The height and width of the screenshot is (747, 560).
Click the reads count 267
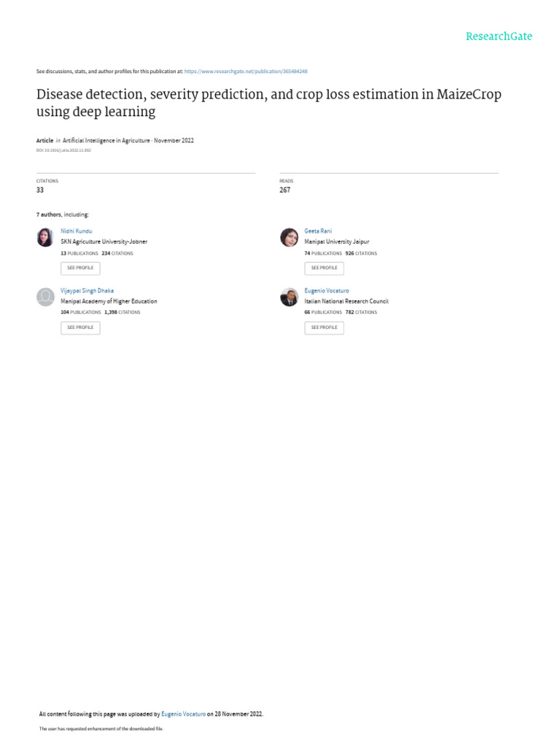pyautogui.click(x=284, y=190)
